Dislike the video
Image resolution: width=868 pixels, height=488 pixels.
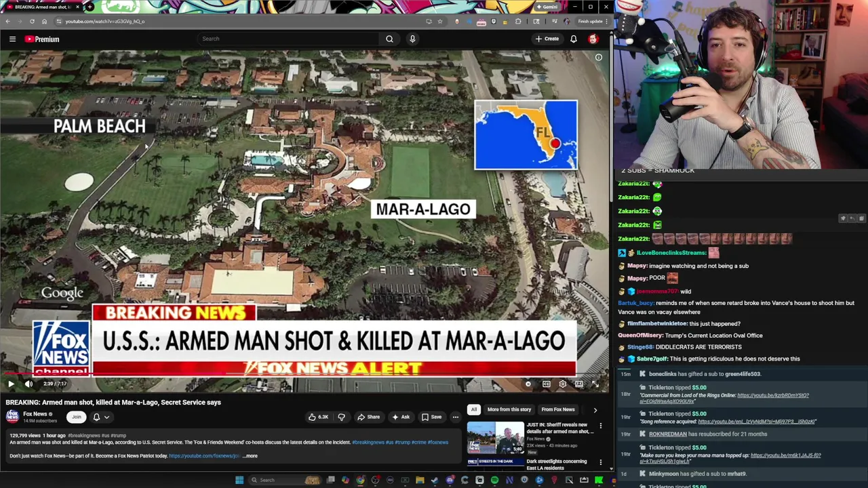[x=341, y=417]
